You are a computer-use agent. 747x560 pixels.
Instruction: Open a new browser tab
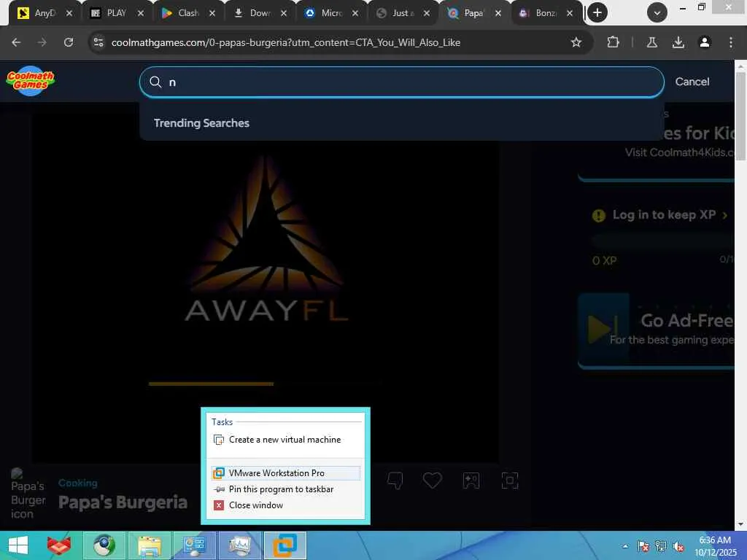pyautogui.click(x=597, y=13)
